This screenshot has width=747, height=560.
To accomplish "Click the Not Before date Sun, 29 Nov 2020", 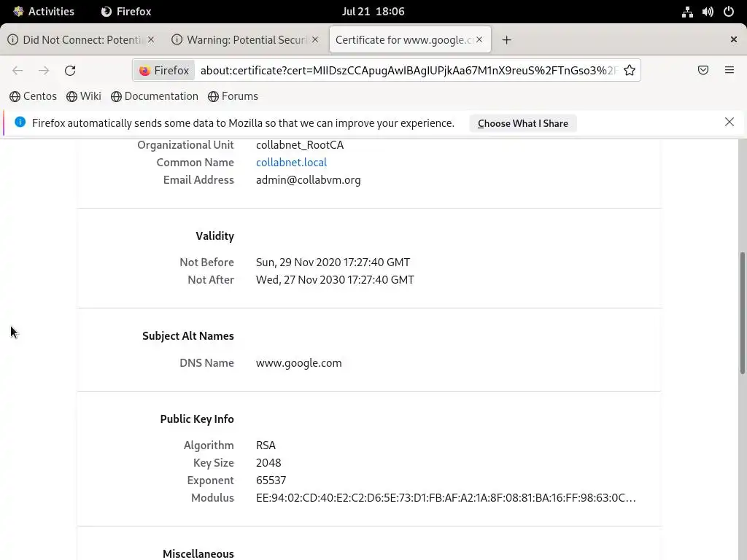I will (333, 262).
